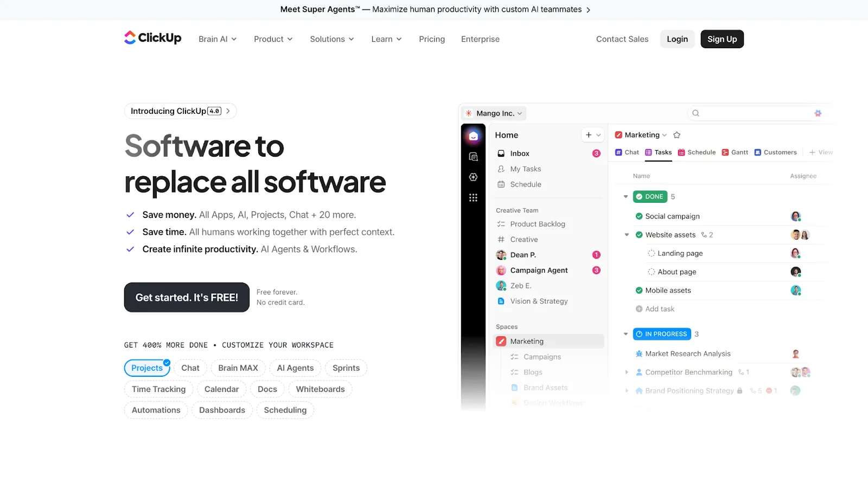Screen dimensions: 868x489
Task: Open the Meet Super Agents banner link
Action: (x=435, y=9)
